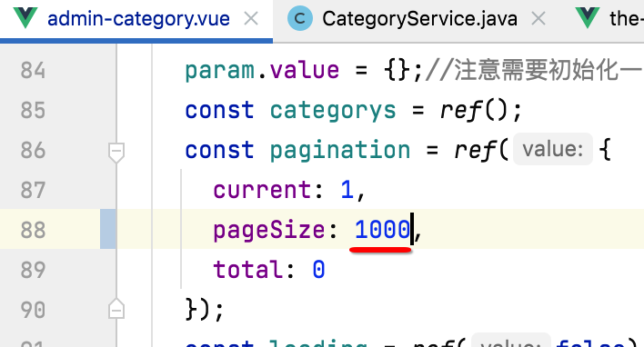Click the closing '});' on line 90
Viewport: 644px width, 347px height.
[x=205, y=310]
